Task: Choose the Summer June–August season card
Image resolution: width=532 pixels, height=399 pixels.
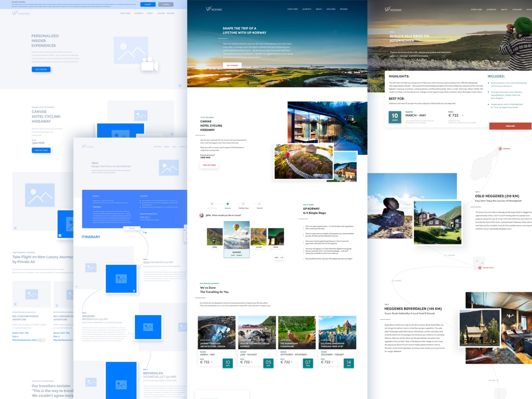Action: (x=236, y=240)
